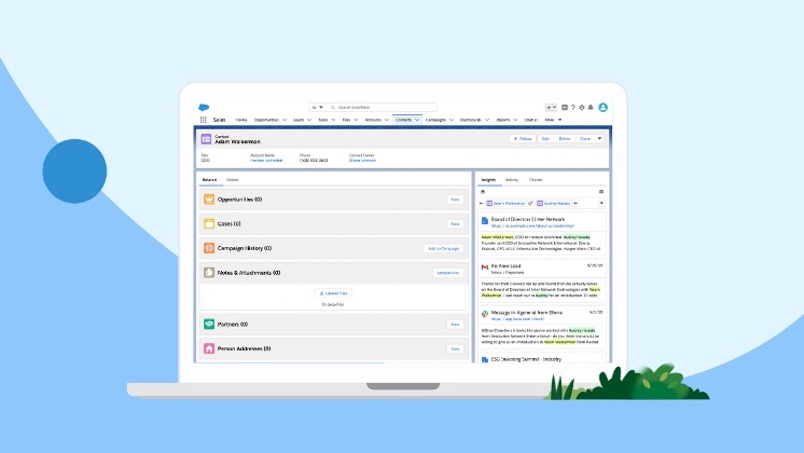Click the Opportunities crown icon
The width and height of the screenshot is (804, 453).
(x=209, y=199)
